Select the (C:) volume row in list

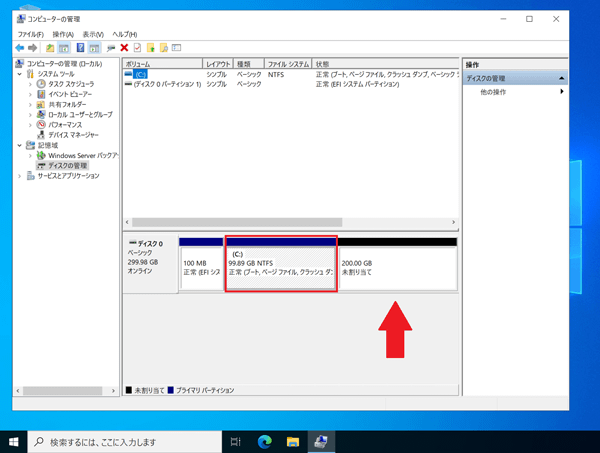[160, 74]
